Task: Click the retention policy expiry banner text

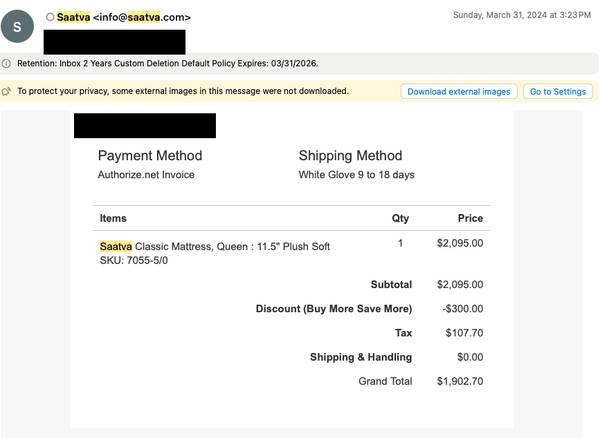Action: (168, 63)
